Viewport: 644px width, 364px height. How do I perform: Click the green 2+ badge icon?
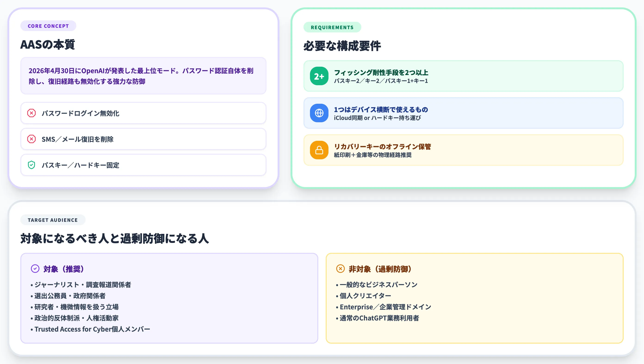[319, 76]
